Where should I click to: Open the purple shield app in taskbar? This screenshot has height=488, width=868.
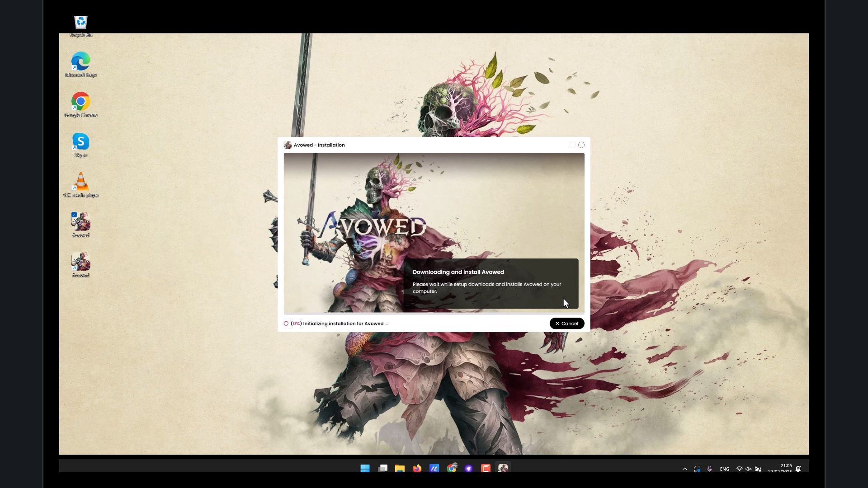(468, 469)
